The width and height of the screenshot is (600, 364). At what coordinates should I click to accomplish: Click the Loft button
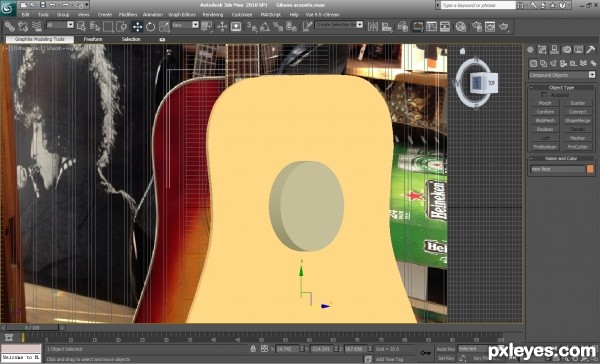[545, 138]
